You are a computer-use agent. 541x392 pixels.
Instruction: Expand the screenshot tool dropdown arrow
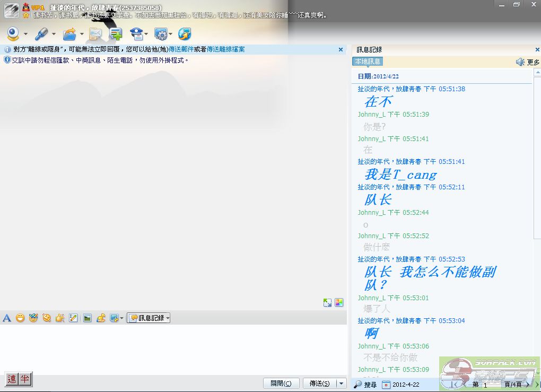121,318
